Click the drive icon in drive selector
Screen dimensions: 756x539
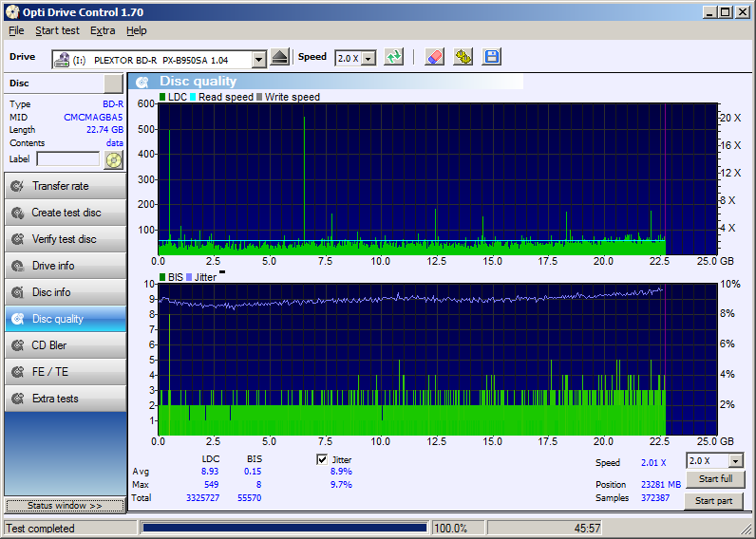pyautogui.click(x=62, y=60)
